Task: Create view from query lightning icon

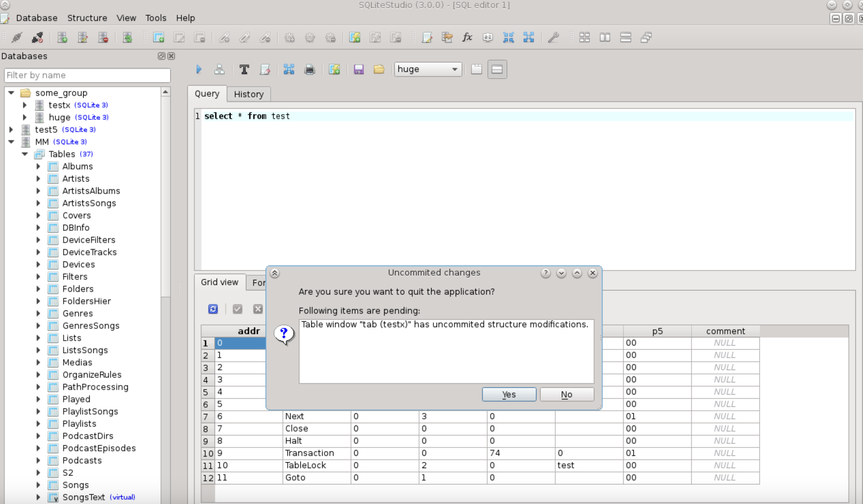Action: 334,69
